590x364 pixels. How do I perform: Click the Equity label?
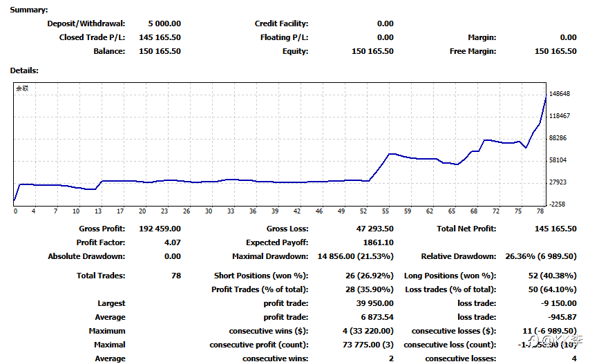[x=296, y=51]
